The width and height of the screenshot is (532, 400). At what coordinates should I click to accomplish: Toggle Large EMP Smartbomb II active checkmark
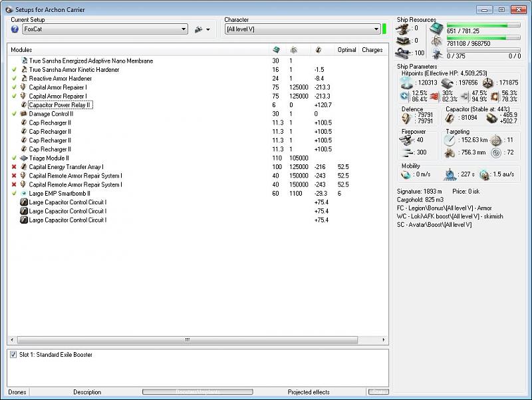pyautogui.click(x=14, y=193)
